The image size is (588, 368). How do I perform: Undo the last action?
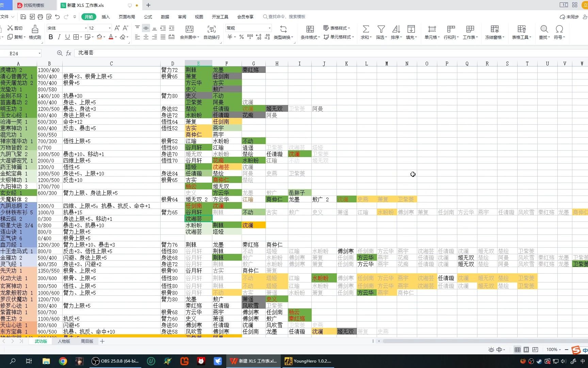tap(57, 17)
